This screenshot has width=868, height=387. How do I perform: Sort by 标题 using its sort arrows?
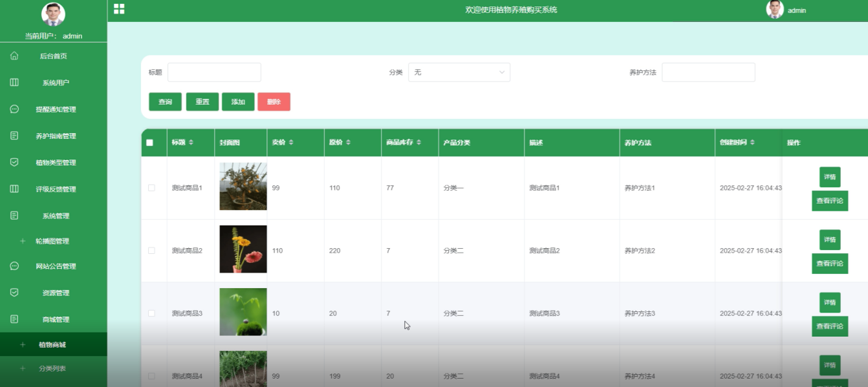(191, 142)
